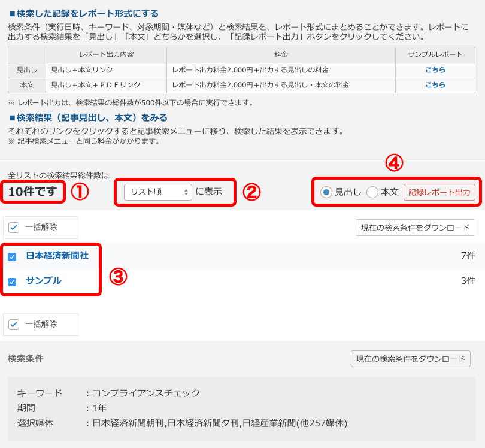
Task: Click the 10件です total count text
Action: click(x=33, y=192)
